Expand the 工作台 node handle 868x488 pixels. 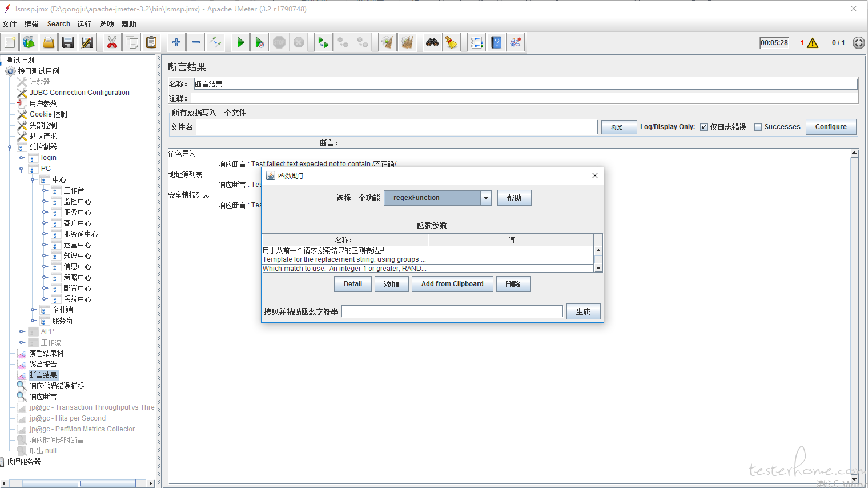coord(45,190)
